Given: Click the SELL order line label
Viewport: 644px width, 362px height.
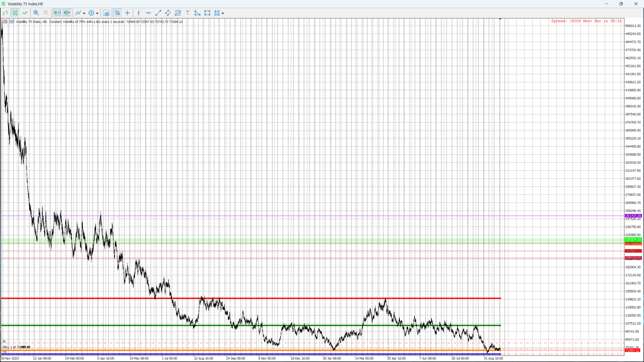Looking at the screenshot, I should [x=16, y=347].
